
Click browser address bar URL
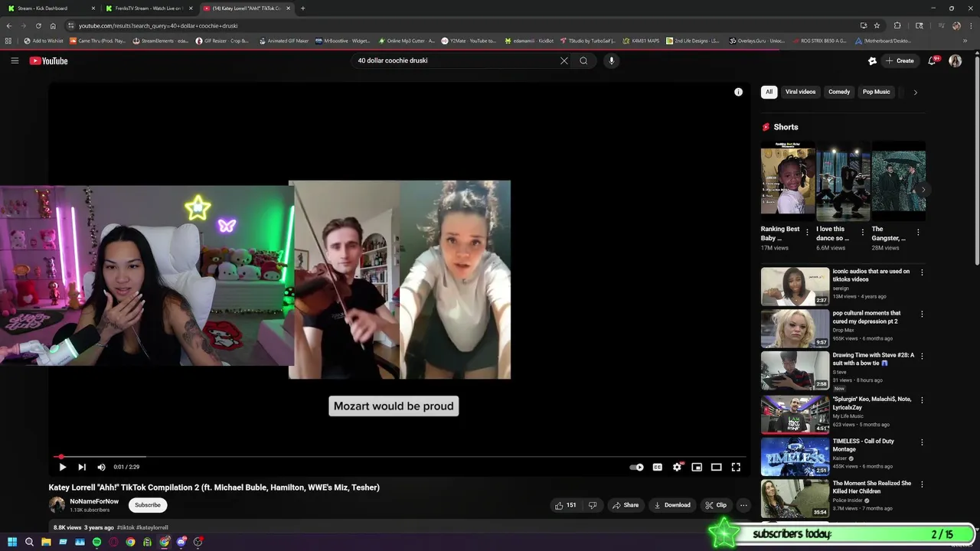tap(158, 25)
